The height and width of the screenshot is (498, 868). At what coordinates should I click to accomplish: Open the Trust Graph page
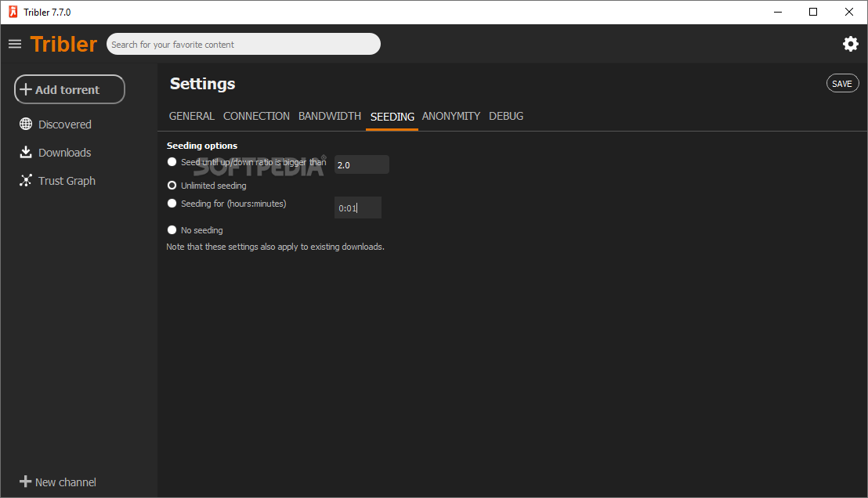[x=67, y=181]
